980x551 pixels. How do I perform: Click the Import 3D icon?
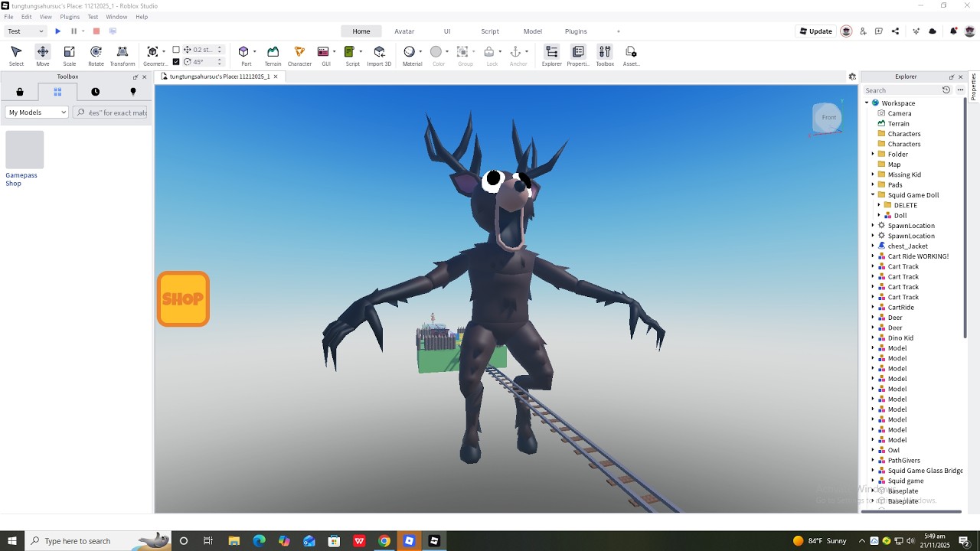[x=379, y=55]
